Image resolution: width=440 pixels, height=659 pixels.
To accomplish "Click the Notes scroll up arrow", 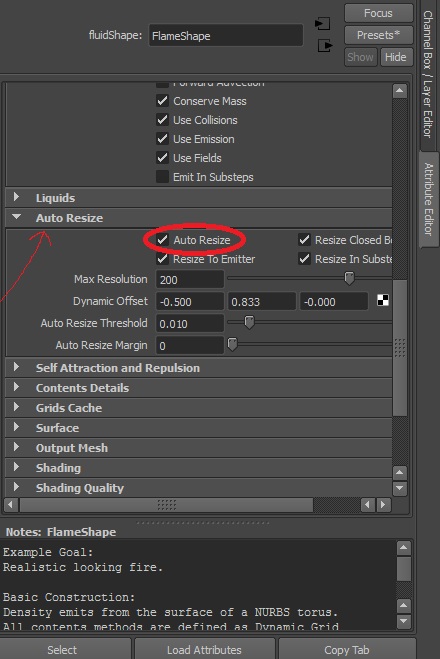I will (x=403, y=548).
